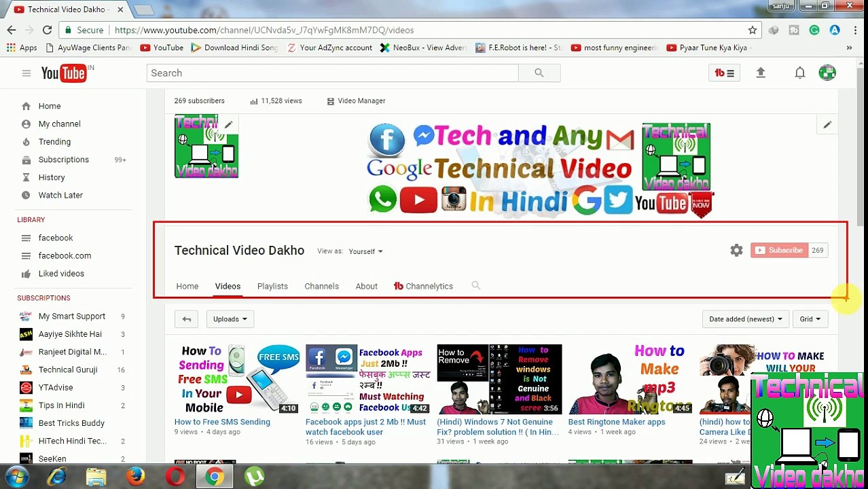Viewport: 868px width, 489px height.
Task: Reload the page in Chrome
Action: click(x=47, y=30)
